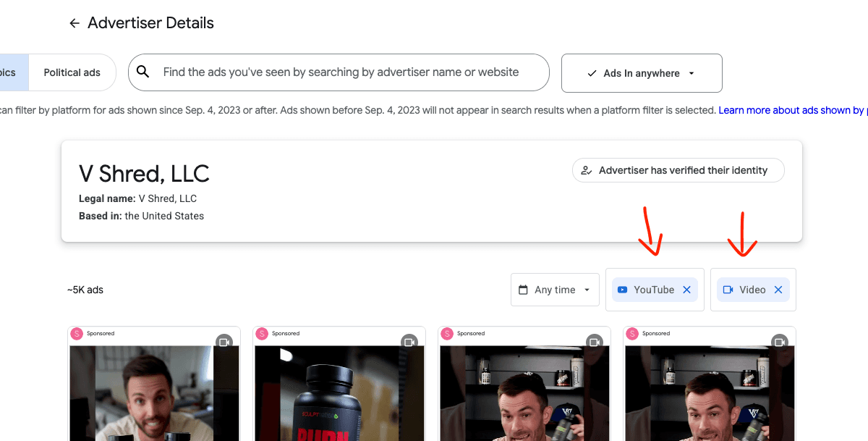
Task: Click the video camera icon on the first ad
Action: [x=225, y=342]
